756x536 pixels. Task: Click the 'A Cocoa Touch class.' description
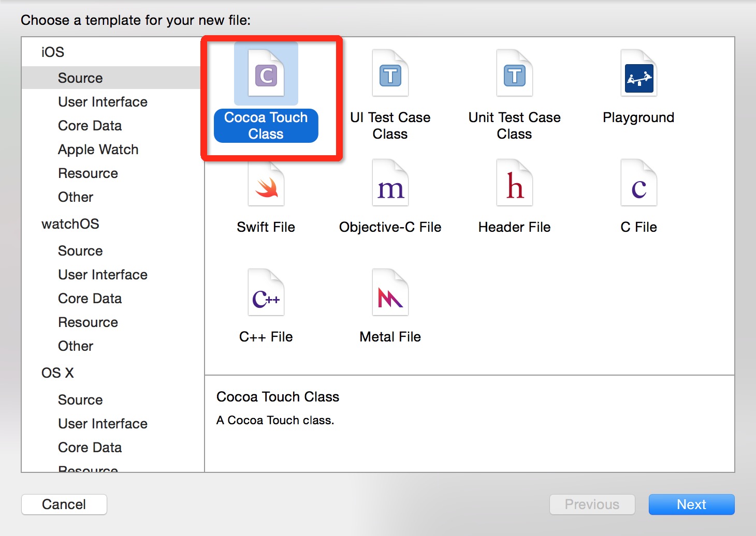click(x=275, y=420)
